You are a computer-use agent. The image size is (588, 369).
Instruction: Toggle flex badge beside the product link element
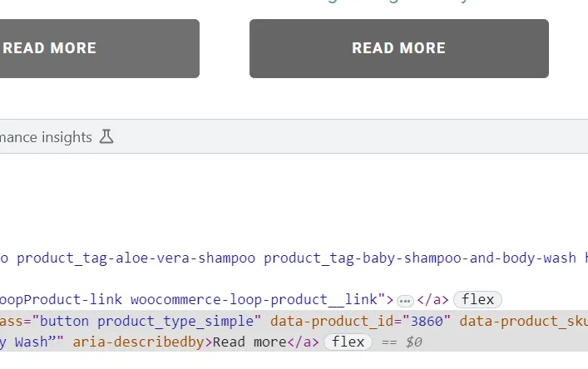[478, 300]
